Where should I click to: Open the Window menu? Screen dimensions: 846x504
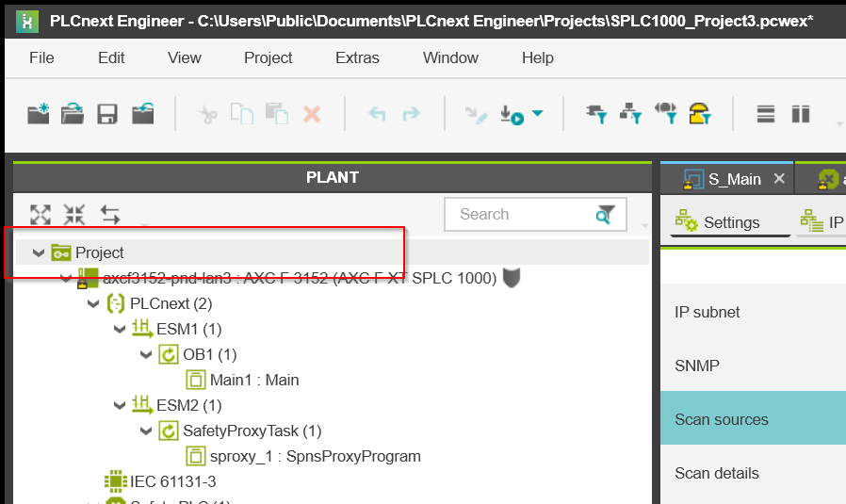click(450, 57)
